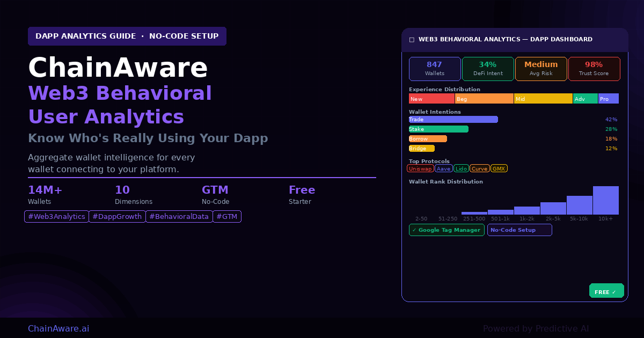
Task: Select the Lido protocol tag
Action: pos(461,168)
